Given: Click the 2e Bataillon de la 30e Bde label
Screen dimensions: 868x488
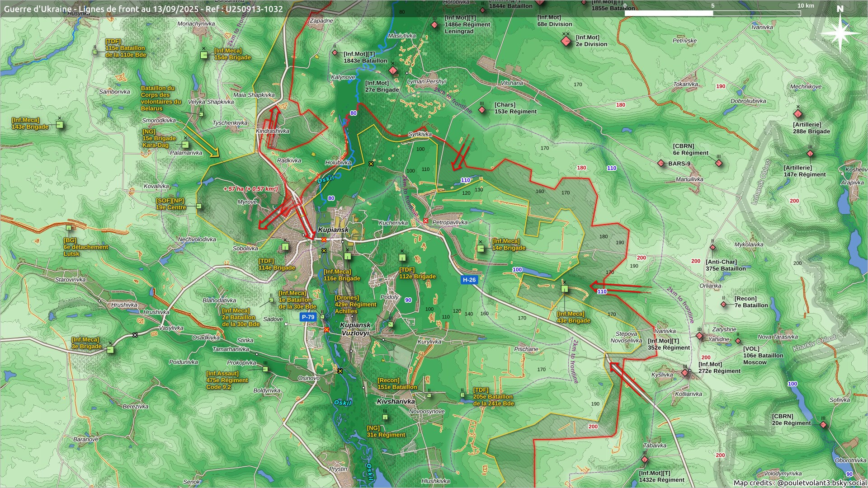Looking at the screenshot, I should 241,317.
